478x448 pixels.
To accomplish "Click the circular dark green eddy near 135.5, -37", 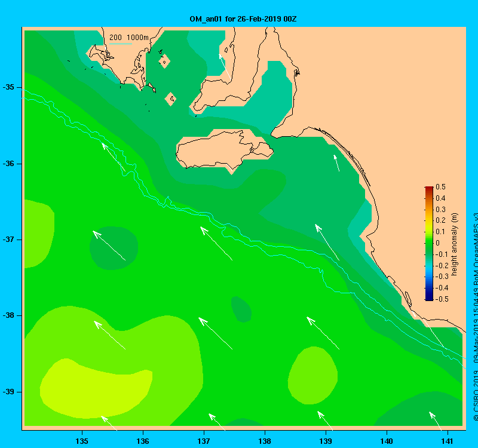I will [114, 248].
